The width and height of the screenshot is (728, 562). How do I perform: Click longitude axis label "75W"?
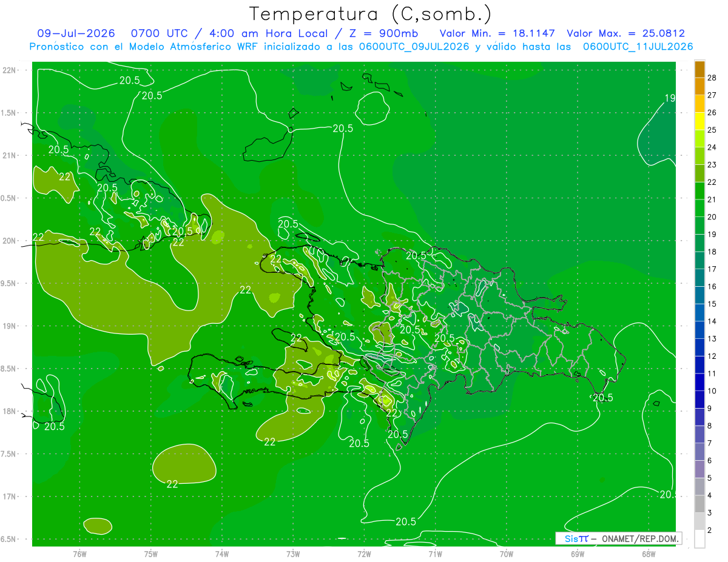(151, 554)
